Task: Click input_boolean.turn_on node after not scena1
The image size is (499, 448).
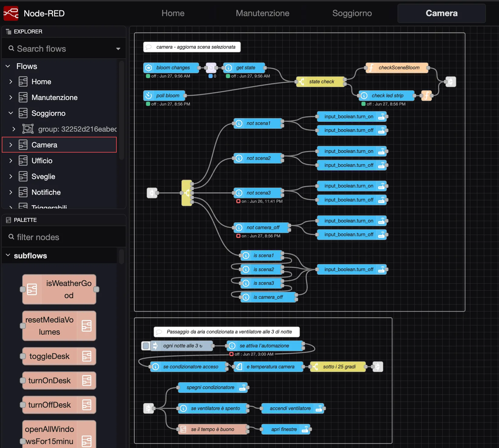Action: pyautogui.click(x=352, y=117)
